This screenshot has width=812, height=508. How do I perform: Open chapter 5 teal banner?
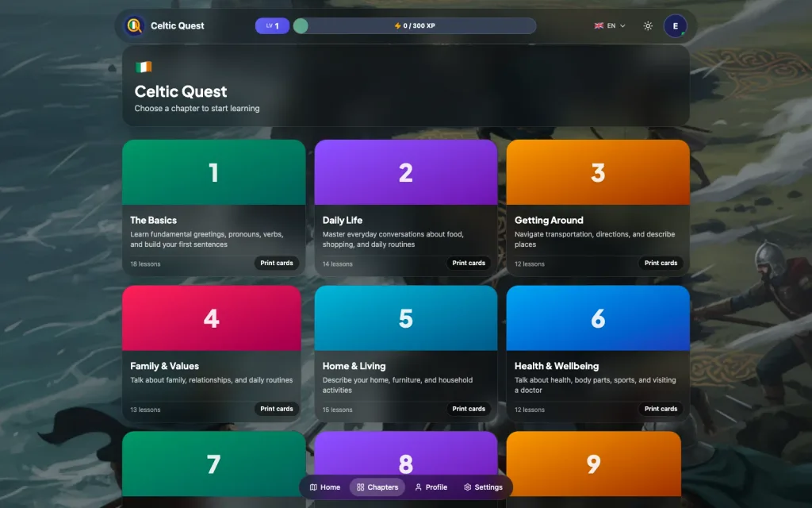coord(406,317)
